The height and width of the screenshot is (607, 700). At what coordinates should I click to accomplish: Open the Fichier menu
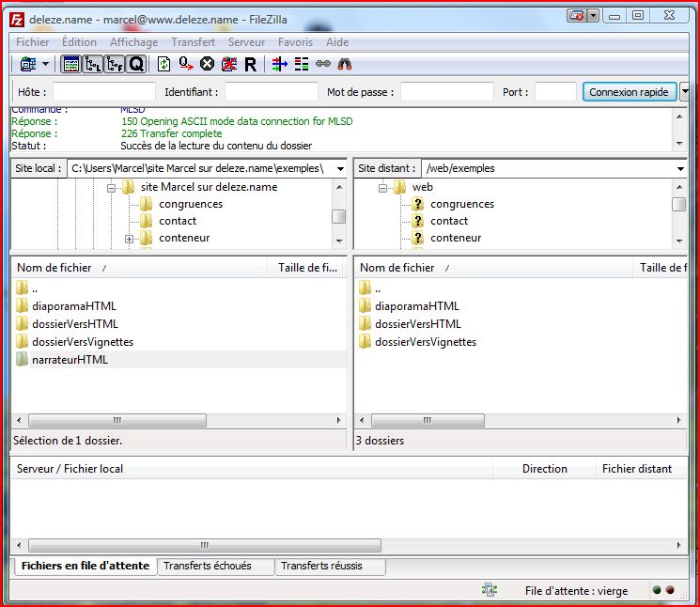point(33,42)
